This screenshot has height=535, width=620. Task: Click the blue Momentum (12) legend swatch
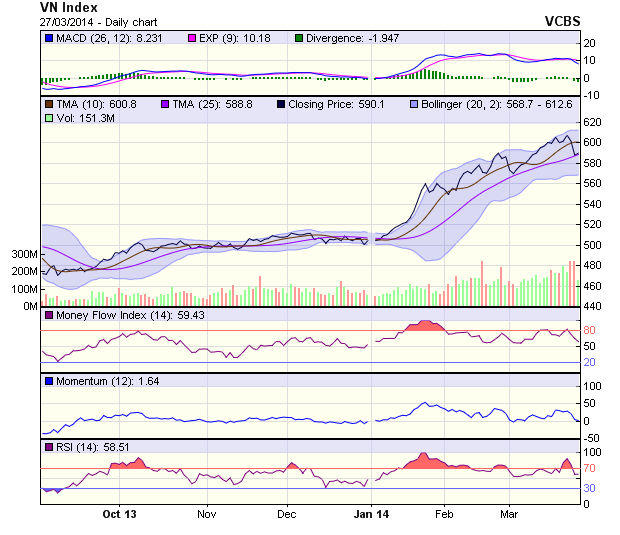[49, 381]
